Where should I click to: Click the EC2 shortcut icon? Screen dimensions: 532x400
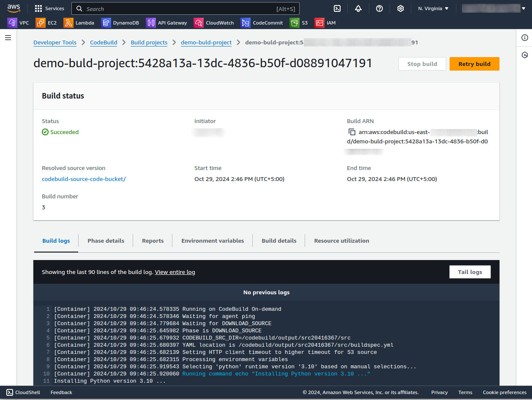(x=41, y=23)
